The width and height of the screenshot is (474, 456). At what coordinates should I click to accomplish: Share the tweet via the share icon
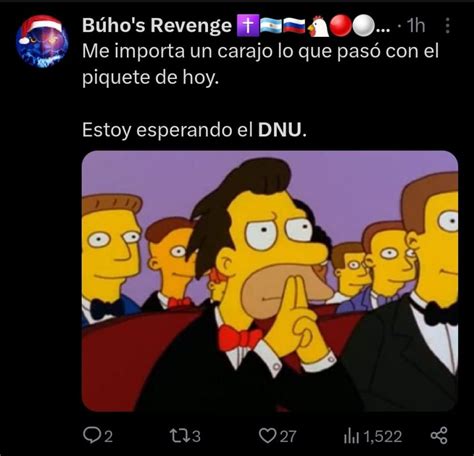click(439, 435)
